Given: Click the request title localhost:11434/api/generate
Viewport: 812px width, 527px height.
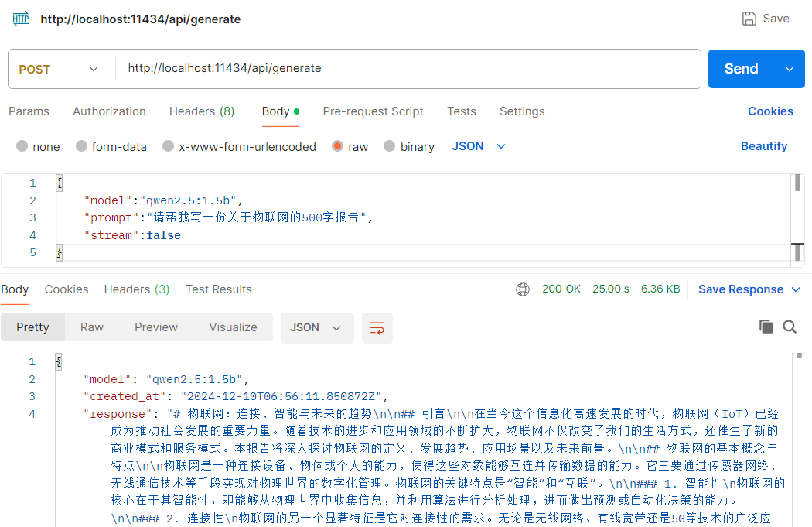Looking at the screenshot, I should 140,19.
